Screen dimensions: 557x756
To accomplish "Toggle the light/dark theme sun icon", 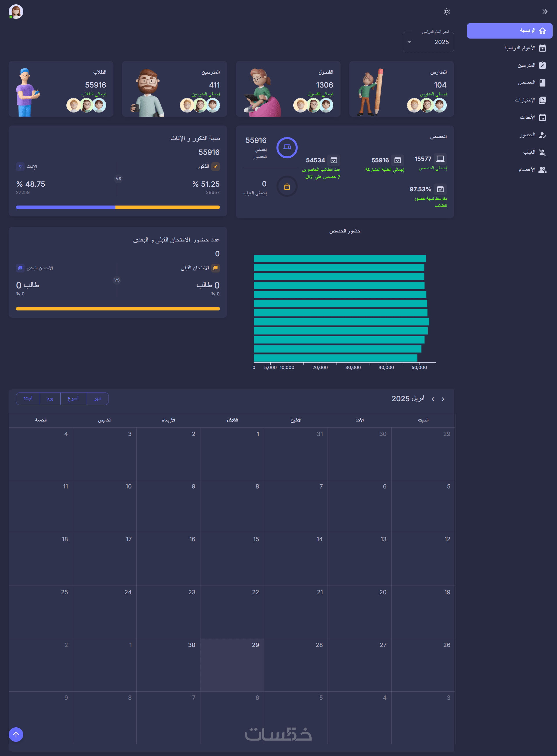I will (x=446, y=12).
